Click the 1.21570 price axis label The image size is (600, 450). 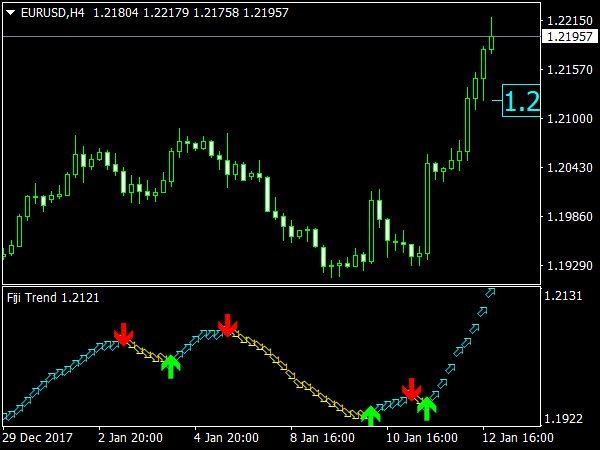570,70
